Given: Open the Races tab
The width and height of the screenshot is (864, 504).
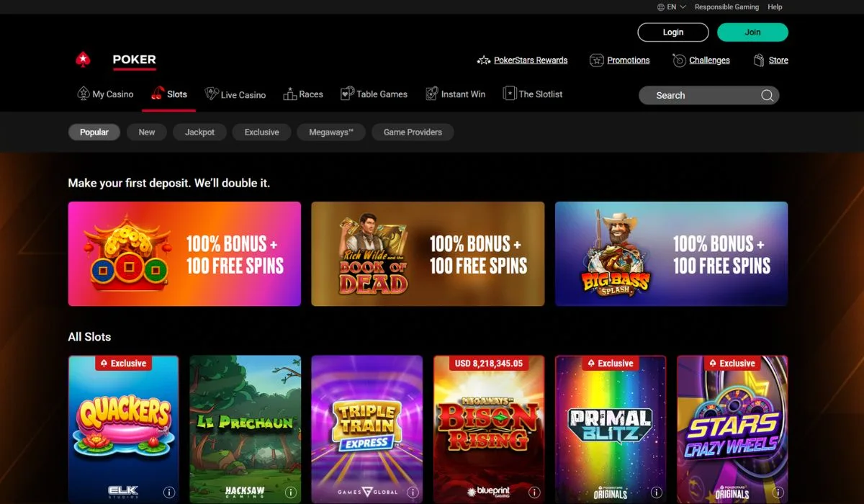Looking at the screenshot, I should click(303, 94).
